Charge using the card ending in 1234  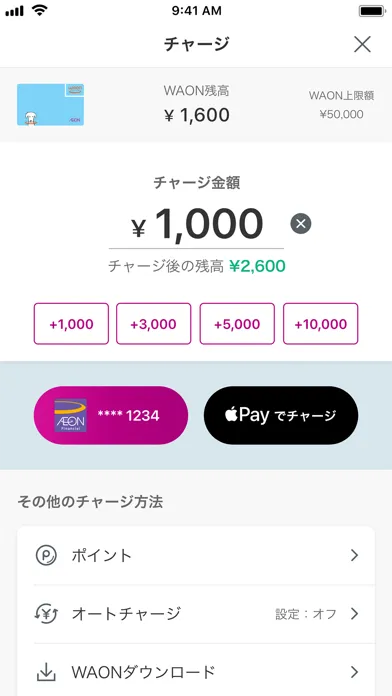[111, 415]
